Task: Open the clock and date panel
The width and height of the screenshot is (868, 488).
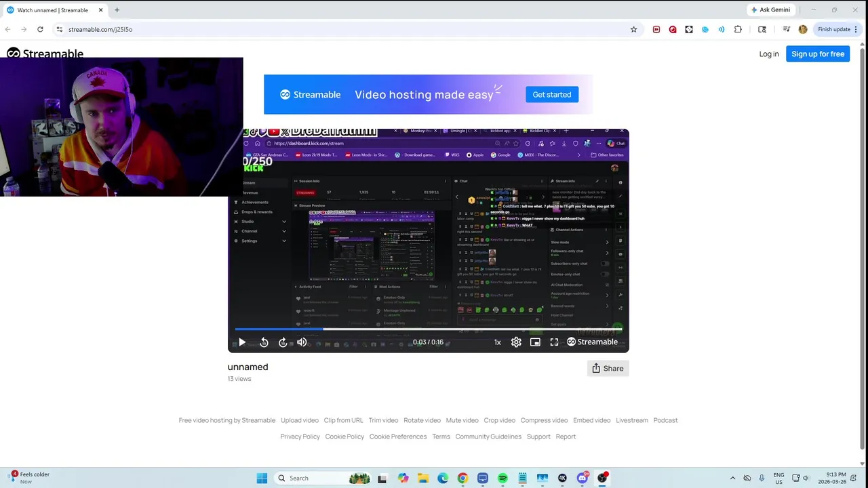Action: click(832, 479)
